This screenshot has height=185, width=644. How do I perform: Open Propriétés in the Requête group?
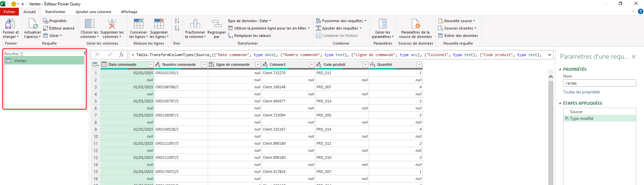(x=55, y=21)
